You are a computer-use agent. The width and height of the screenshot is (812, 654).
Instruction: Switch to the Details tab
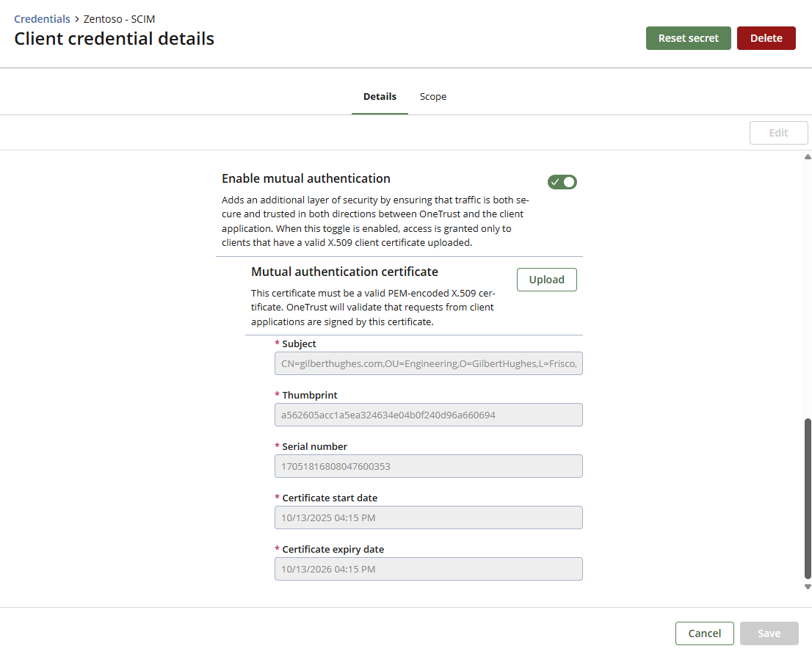pyautogui.click(x=380, y=97)
